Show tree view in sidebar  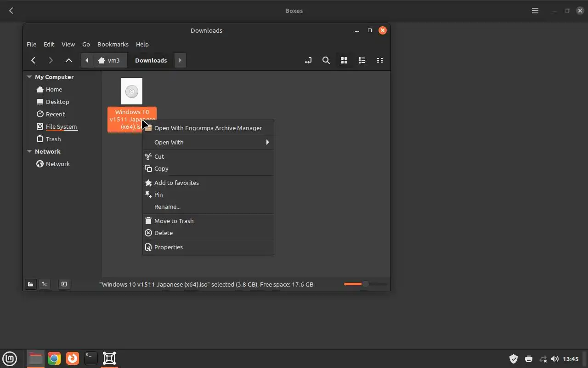coord(45,284)
